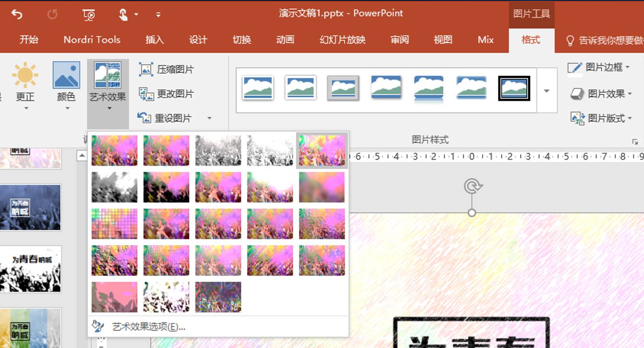This screenshot has height=348, width=644.
Task: Open the 动画 tab
Action: (285, 40)
